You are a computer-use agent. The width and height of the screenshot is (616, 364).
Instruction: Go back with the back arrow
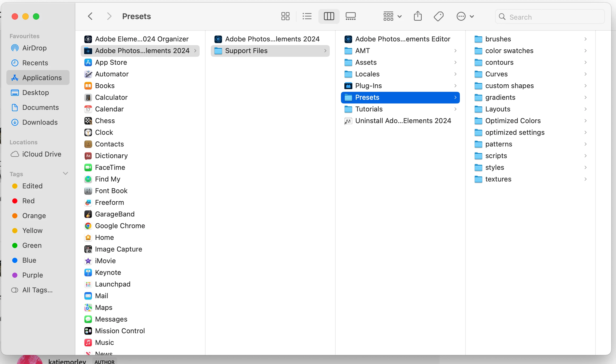point(90,16)
